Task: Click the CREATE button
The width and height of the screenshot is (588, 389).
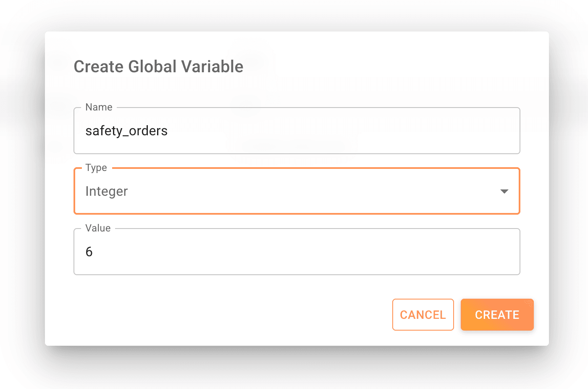Action: [x=497, y=315]
